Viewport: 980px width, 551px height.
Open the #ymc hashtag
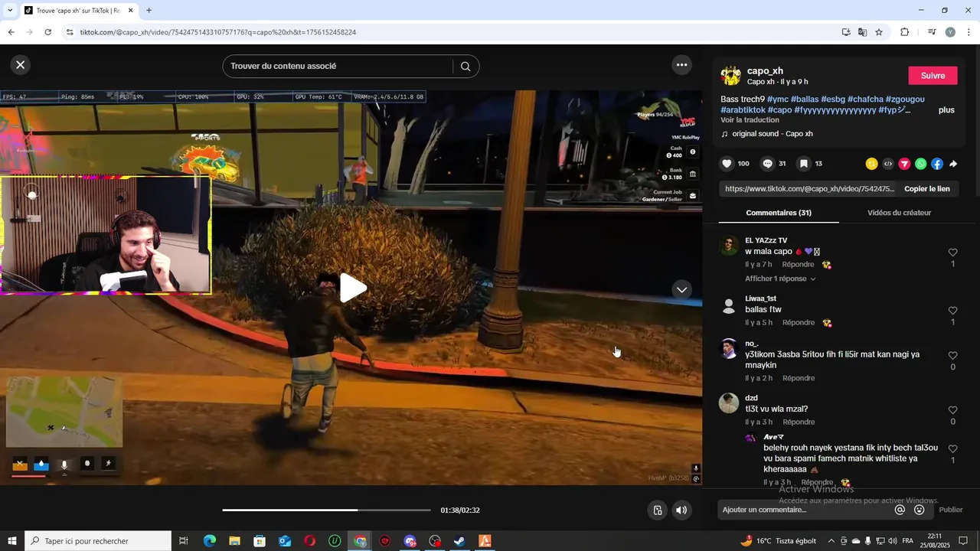(x=777, y=99)
